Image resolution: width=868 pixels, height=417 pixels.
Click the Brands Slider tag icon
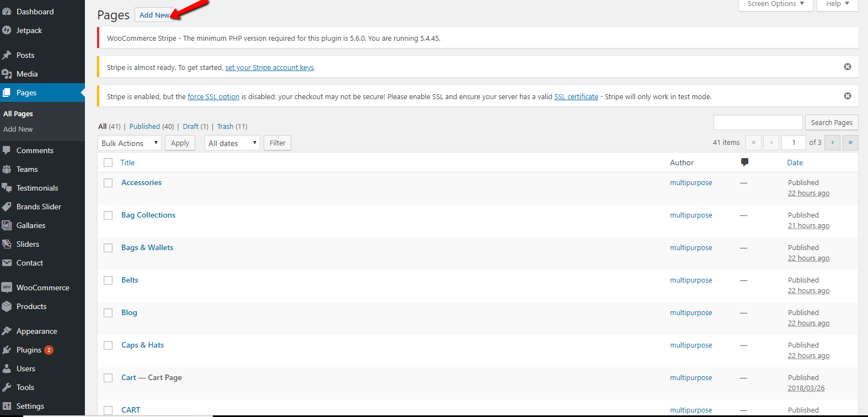7,207
